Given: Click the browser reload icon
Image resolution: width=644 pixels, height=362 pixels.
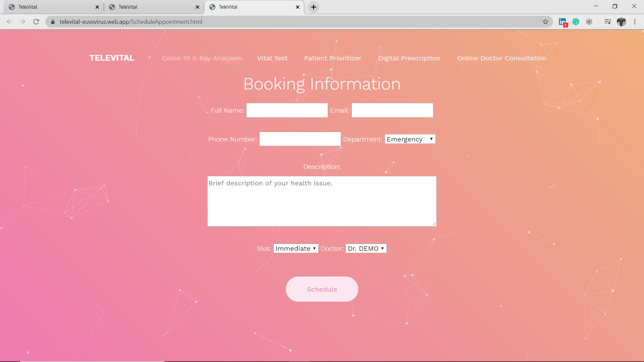Looking at the screenshot, I should (36, 22).
